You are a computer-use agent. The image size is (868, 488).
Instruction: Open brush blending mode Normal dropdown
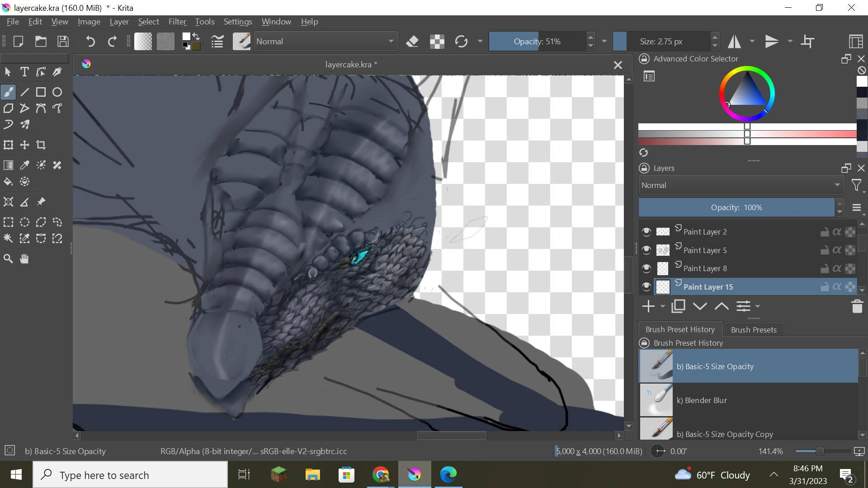(325, 42)
